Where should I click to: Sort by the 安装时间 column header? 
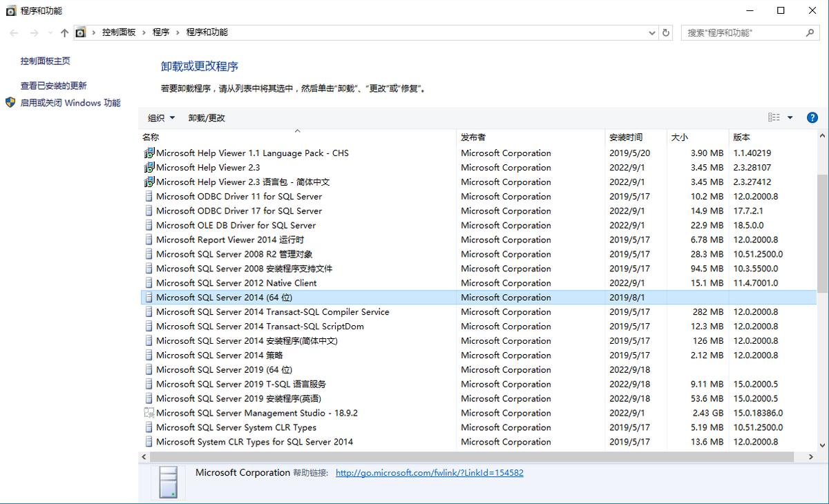coord(636,137)
